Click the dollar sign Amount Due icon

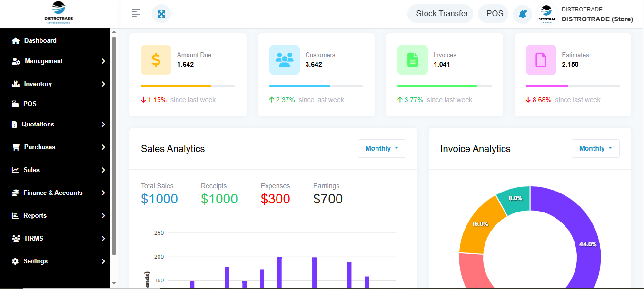coord(156,60)
